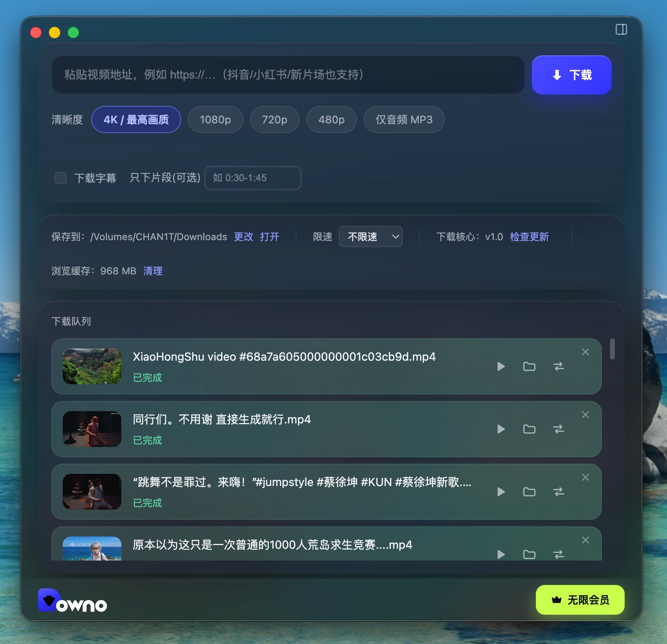This screenshot has height=644, width=667.
Task: Close the window with red button
Action: pyautogui.click(x=36, y=33)
